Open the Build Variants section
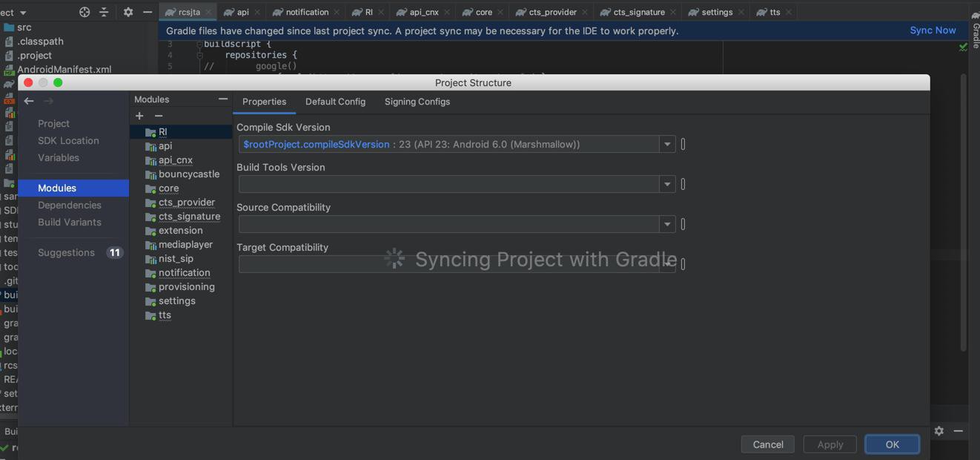Viewport: 980px width, 460px height. tap(70, 222)
